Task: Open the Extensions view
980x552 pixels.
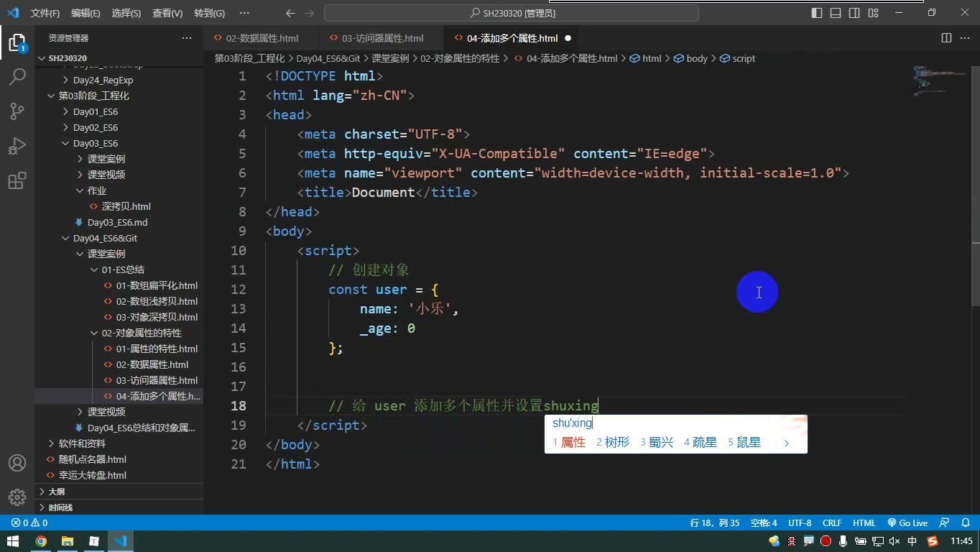Action: [17, 180]
